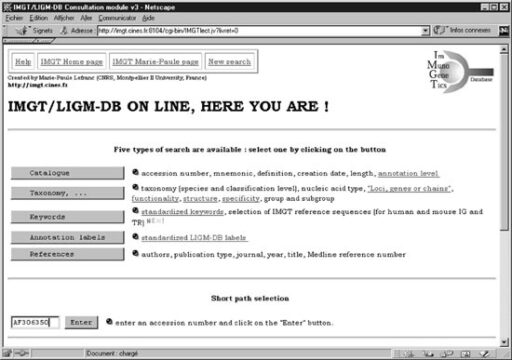Open the Aller menu

point(86,18)
